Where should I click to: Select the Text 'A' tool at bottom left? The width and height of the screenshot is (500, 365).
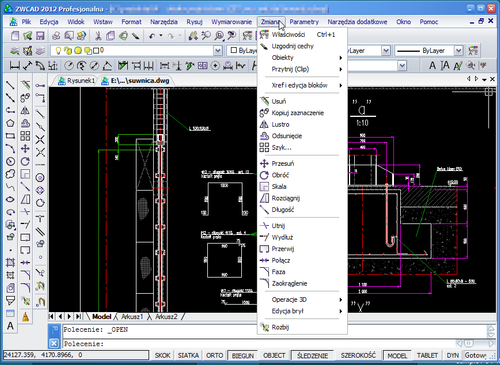click(x=10, y=326)
